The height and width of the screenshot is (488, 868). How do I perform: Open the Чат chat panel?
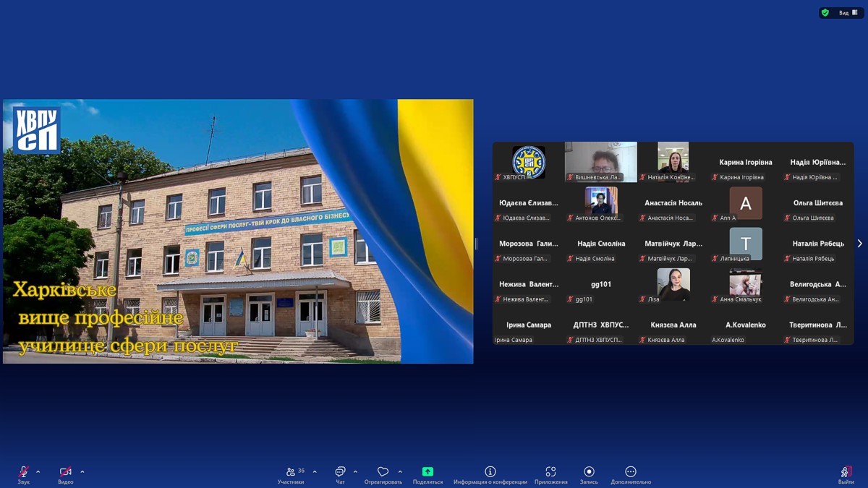(340, 475)
